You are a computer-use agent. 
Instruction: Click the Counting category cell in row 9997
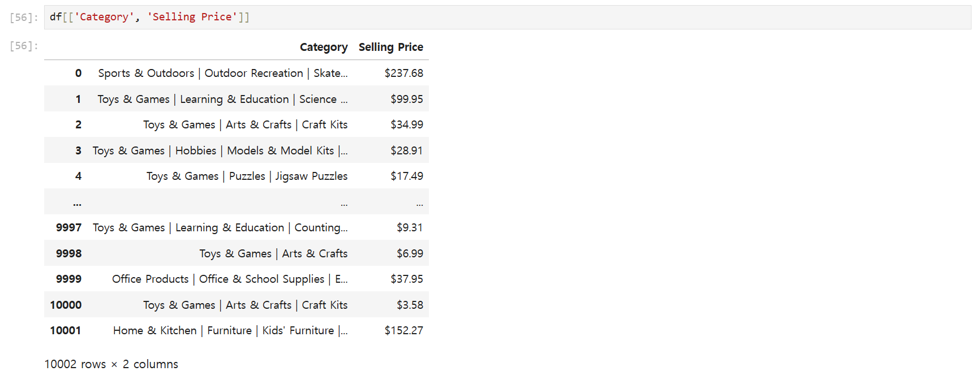pos(220,227)
